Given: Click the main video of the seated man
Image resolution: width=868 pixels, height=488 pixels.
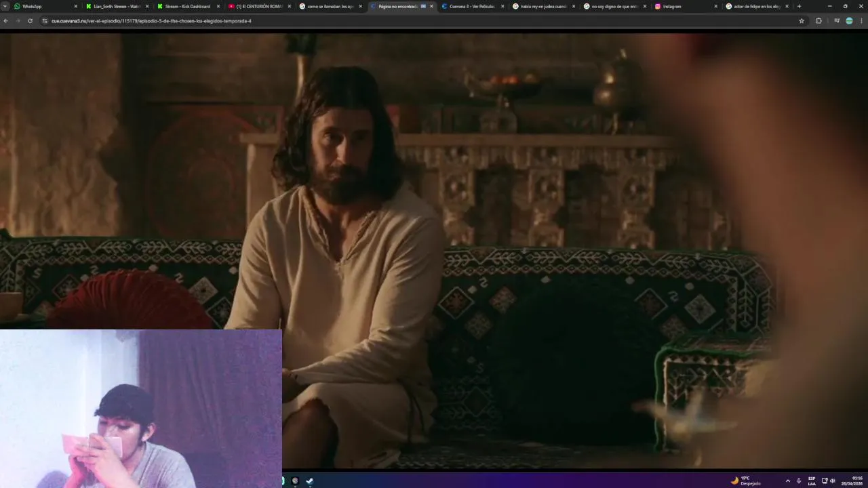Looking at the screenshot, I should (x=434, y=251).
